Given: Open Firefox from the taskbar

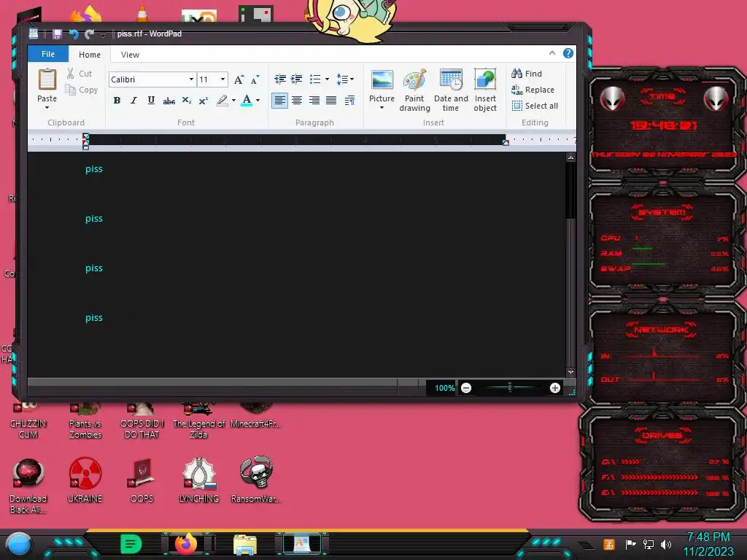Looking at the screenshot, I should point(186,544).
